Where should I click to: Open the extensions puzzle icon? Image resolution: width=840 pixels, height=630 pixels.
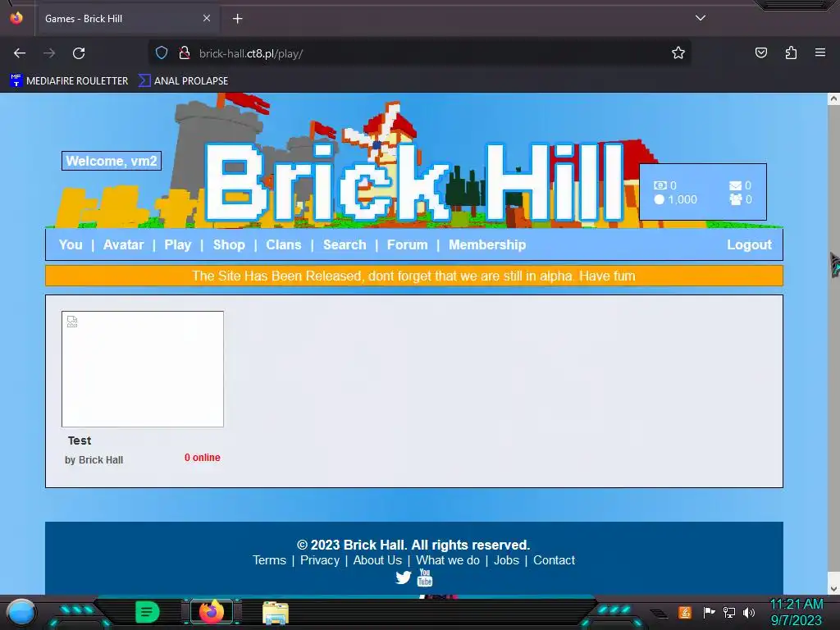click(791, 53)
